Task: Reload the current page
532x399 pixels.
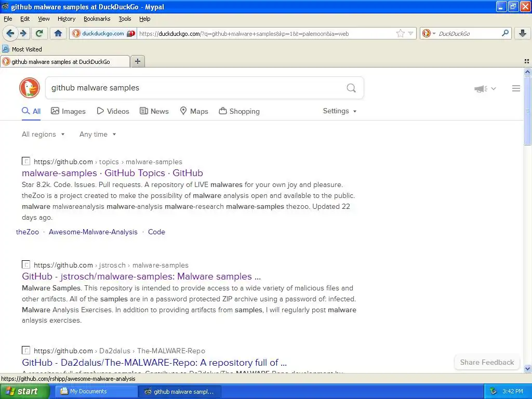Action: point(39,33)
